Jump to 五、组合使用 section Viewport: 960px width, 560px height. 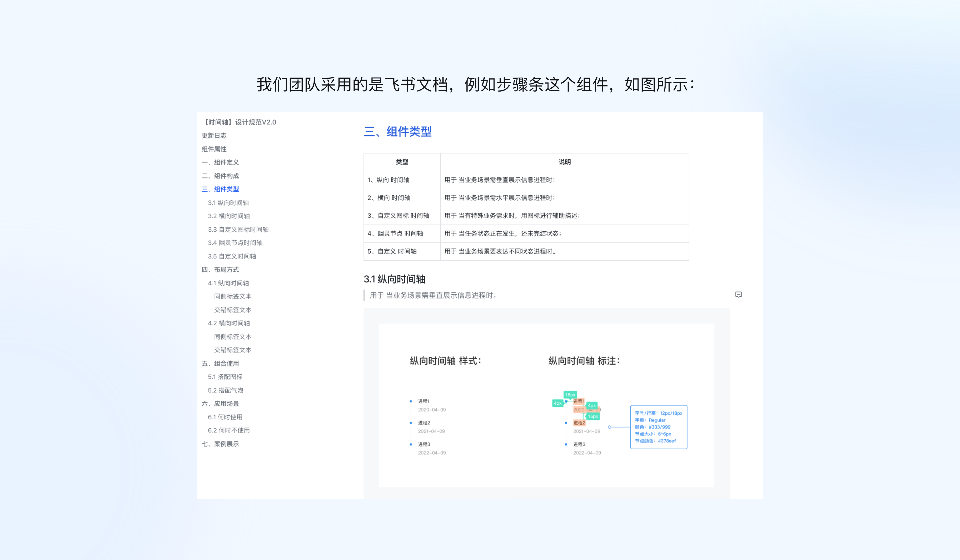220,363
